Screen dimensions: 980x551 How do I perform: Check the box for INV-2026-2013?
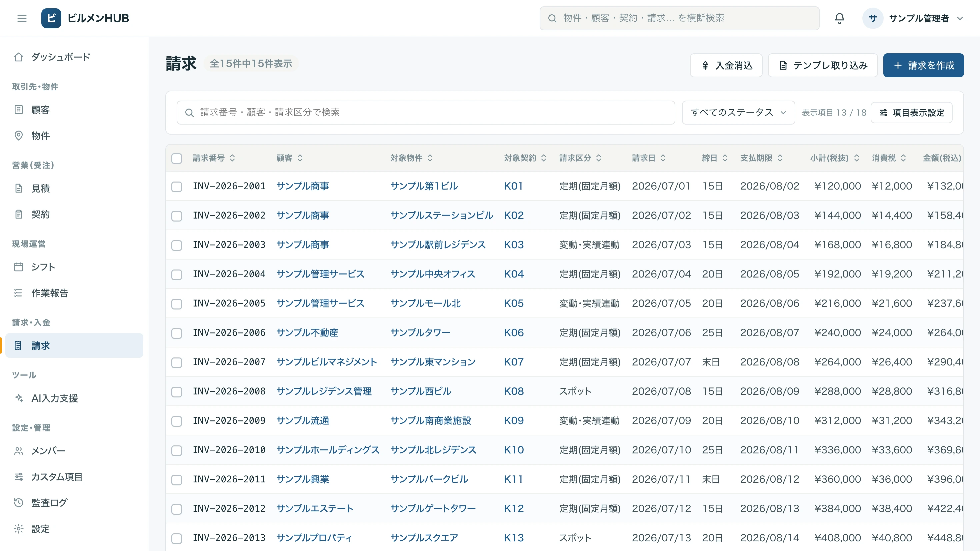177,538
